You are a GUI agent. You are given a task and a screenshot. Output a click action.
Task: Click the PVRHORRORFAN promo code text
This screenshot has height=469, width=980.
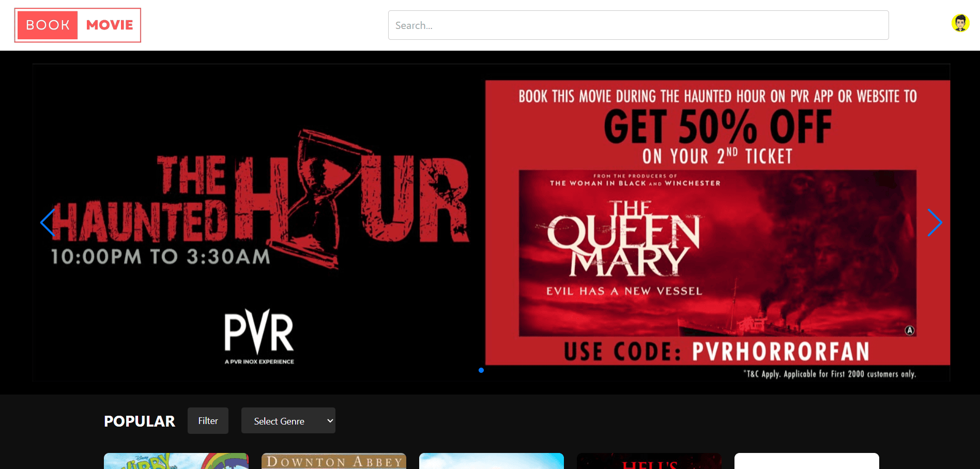(780, 352)
